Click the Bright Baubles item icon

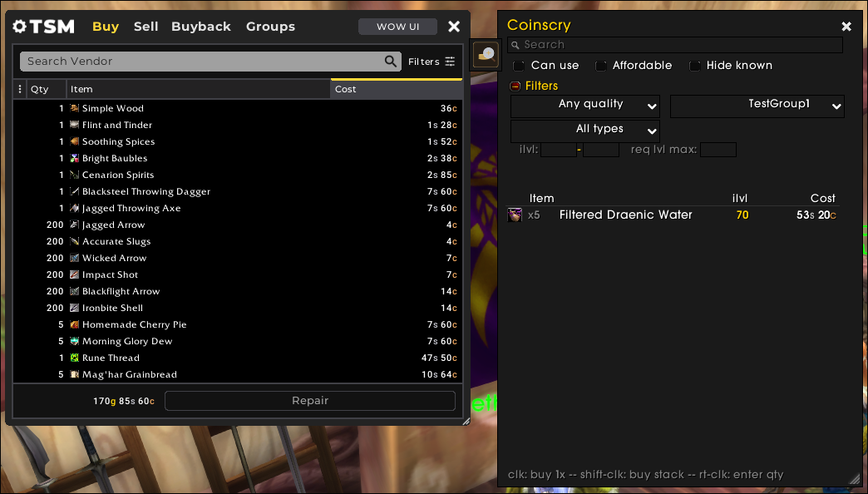point(74,158)
